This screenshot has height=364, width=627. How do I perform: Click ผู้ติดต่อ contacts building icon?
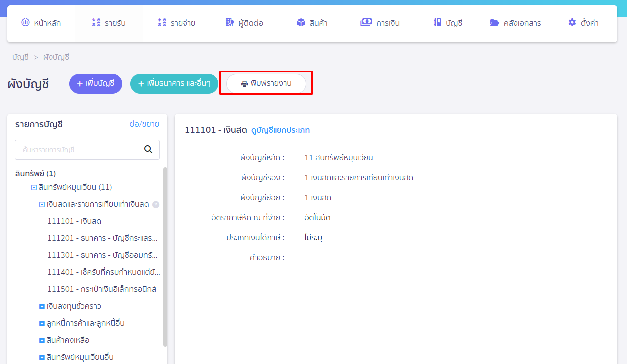coord(230,23)
